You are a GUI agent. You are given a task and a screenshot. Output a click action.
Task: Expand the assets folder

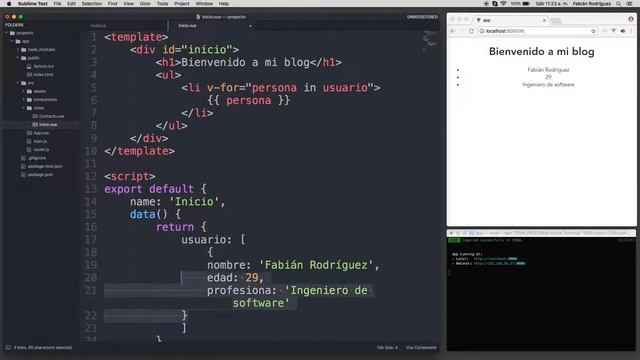(x=24, y=91)
